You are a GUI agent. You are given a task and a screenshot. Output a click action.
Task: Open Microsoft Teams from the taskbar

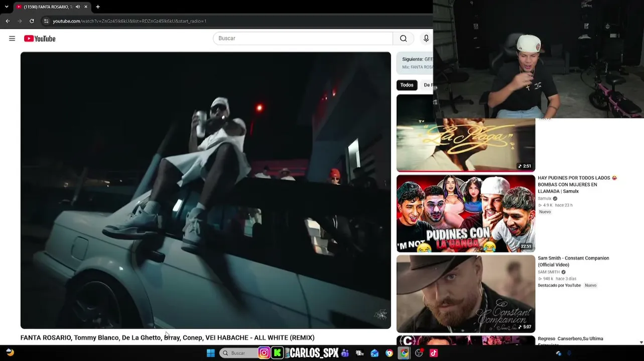tap(345, 353)
